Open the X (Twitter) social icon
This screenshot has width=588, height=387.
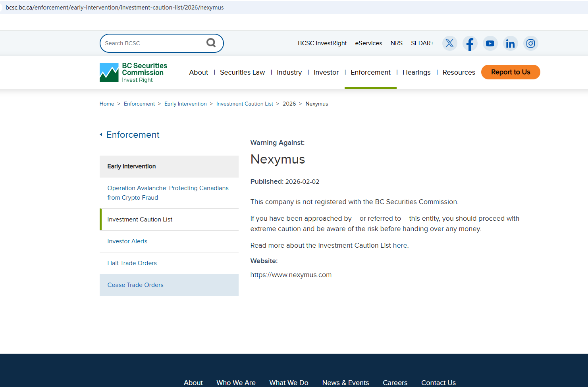[x=449, y=43]
